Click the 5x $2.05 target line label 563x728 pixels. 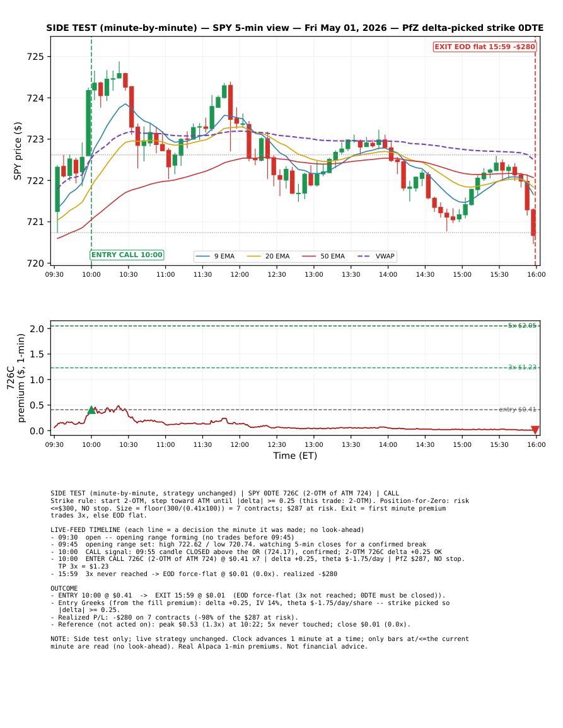pos(522,325)
